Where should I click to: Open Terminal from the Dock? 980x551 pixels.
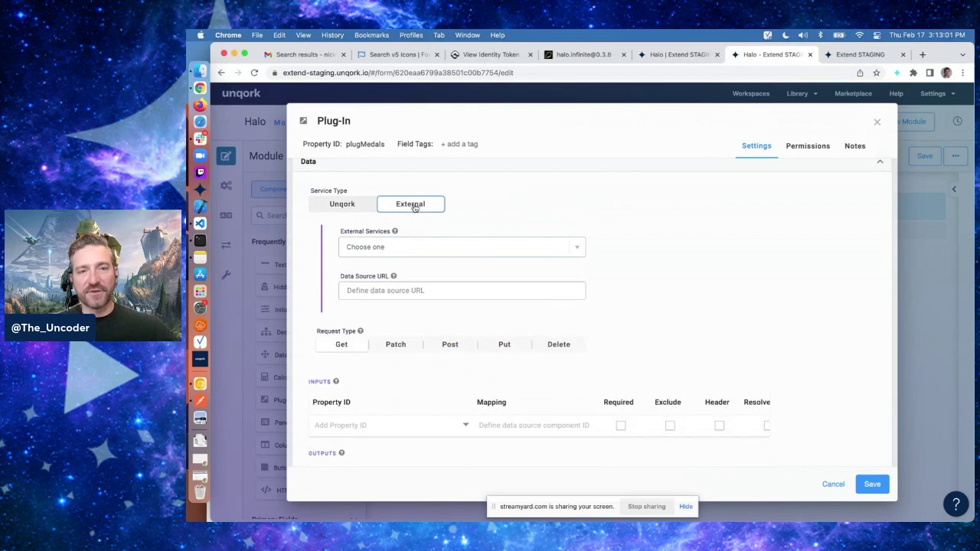tap(200, 240)
